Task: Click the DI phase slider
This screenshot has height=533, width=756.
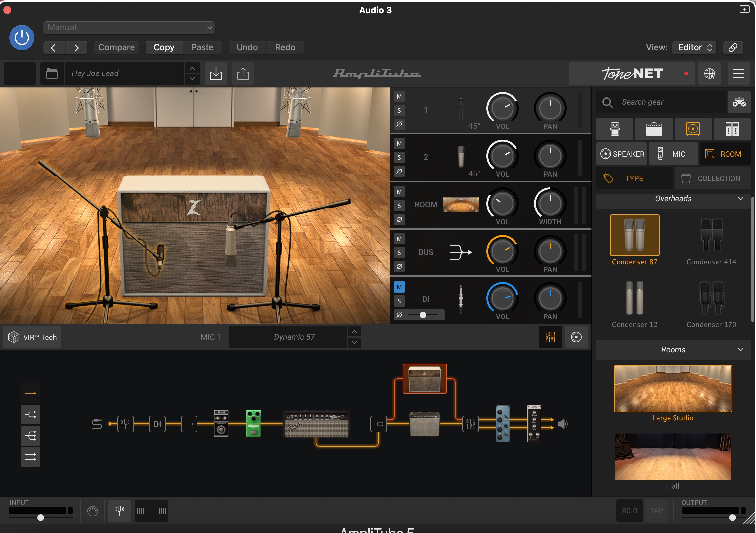Action: tap(423, 315)
